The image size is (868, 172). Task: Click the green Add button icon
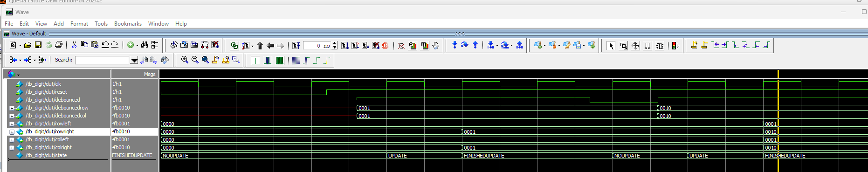[x=131, y=45]
